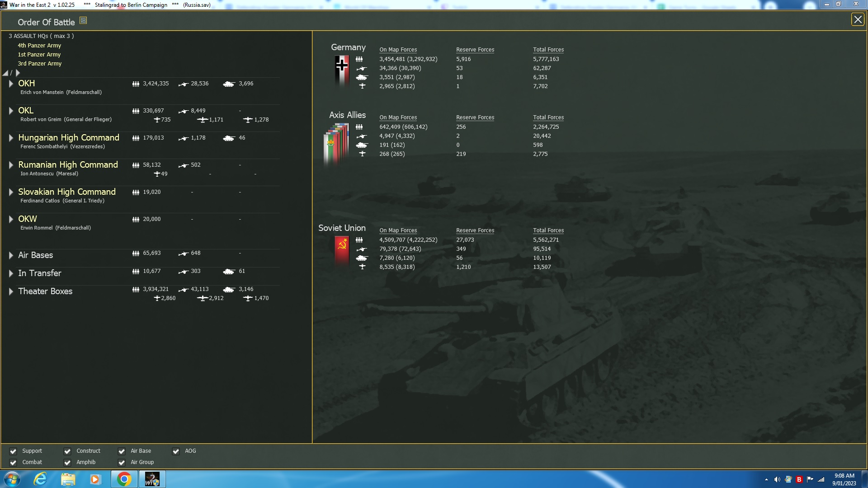Expand the Theater Boxes section
Image resolution: width=868 pixels, height=488 pixels.
(11, 291)
